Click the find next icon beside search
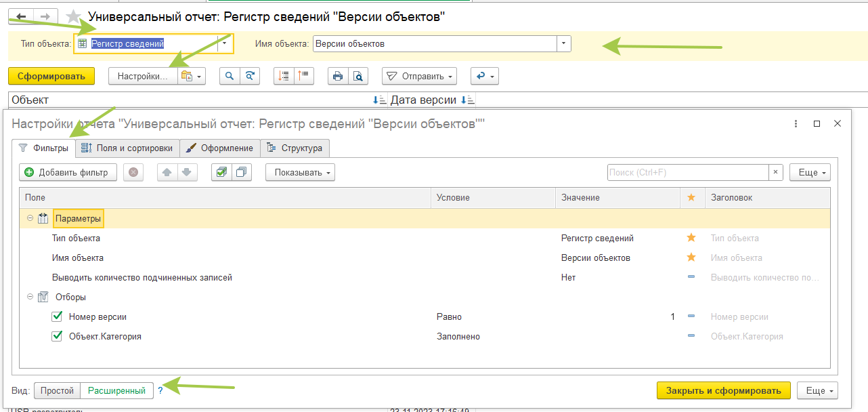The width and height of the screenshot is (868, 412). (x=250, y=76)
